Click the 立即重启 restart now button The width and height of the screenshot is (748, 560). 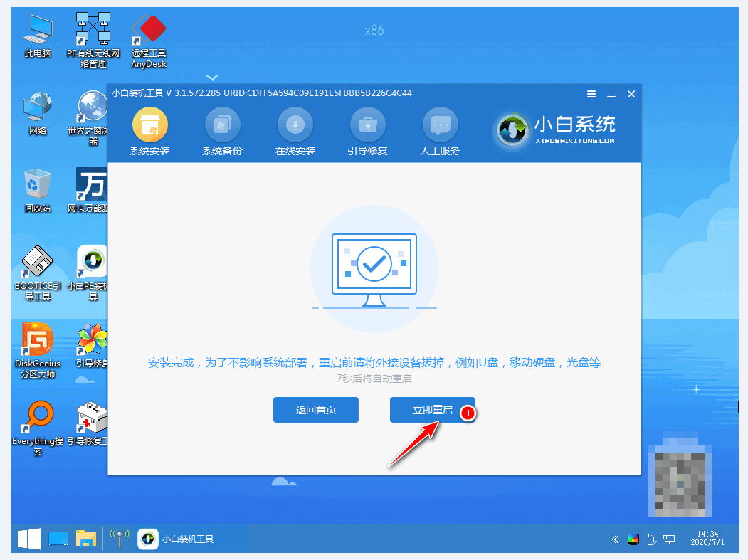pyautogui.click(x=432, y=410)
